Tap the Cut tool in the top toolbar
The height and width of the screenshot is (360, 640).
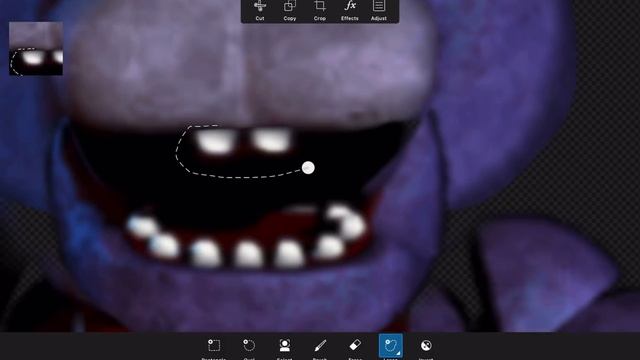tap(260, 11)
